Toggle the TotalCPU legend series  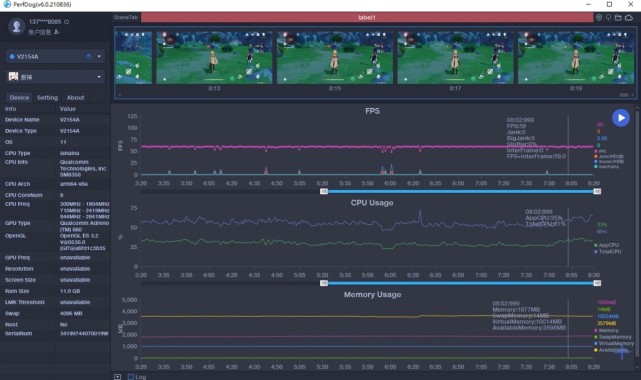(x=607, y=252)
